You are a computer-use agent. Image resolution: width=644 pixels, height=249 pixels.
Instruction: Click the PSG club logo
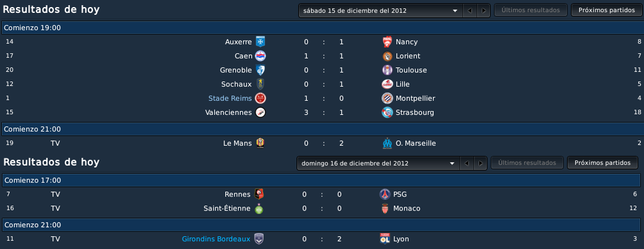(385, 194)
